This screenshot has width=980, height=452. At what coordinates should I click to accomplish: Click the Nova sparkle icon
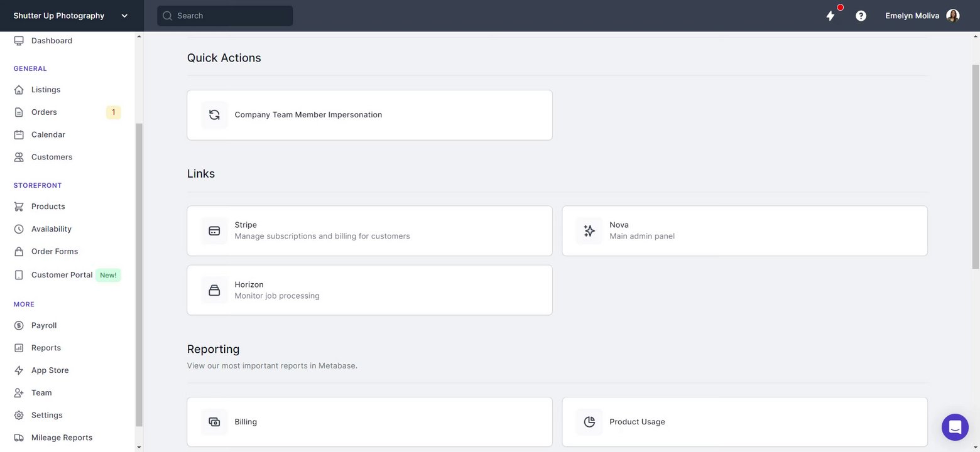click(589, 231)
